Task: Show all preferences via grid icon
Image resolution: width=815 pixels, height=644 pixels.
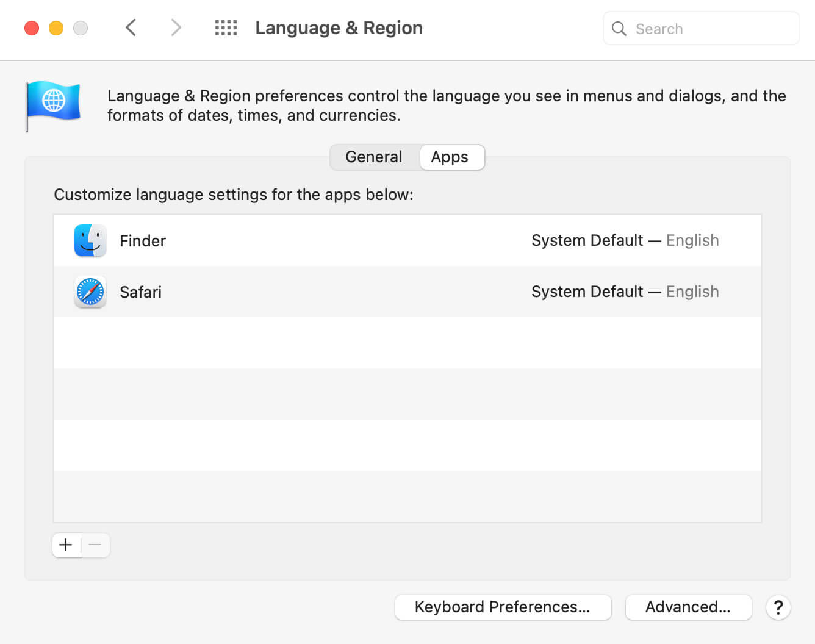Action: 226,27
